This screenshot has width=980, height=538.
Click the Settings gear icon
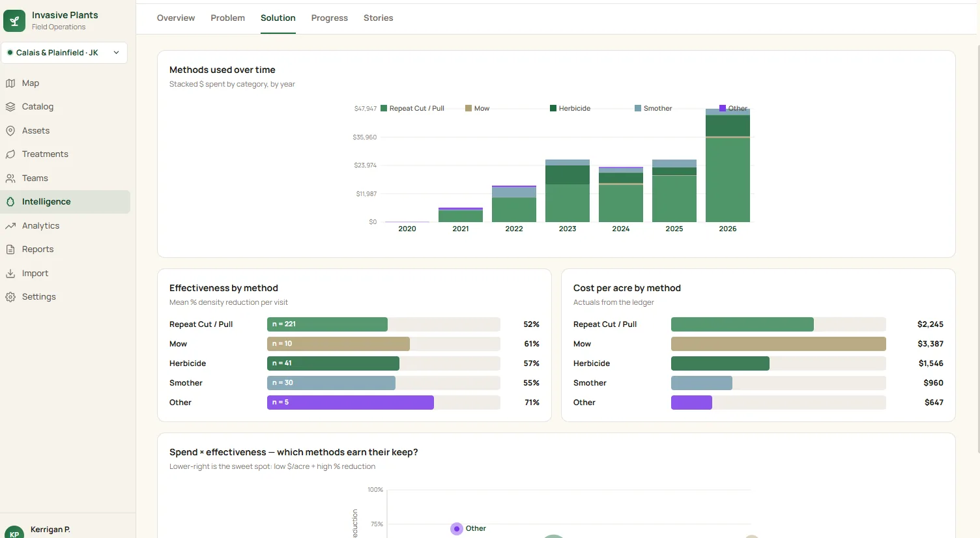coord(10,297)
